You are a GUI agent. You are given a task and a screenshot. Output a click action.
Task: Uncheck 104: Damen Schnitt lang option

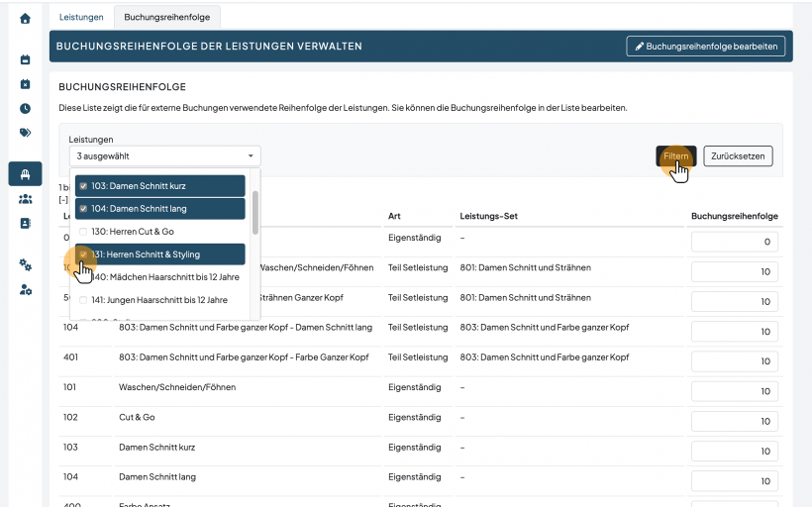pos(160,209)
